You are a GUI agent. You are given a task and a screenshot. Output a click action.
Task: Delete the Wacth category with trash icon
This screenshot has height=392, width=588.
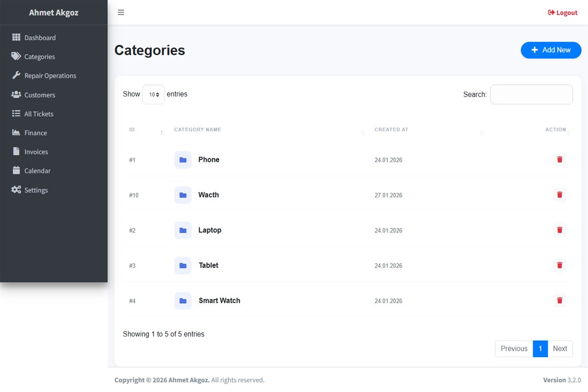[560, 195]
